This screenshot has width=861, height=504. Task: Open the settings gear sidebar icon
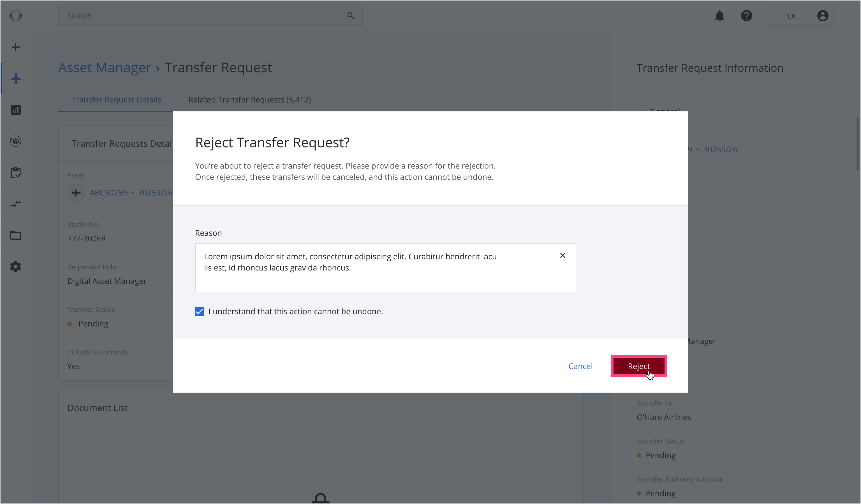[x=16, y=267]
